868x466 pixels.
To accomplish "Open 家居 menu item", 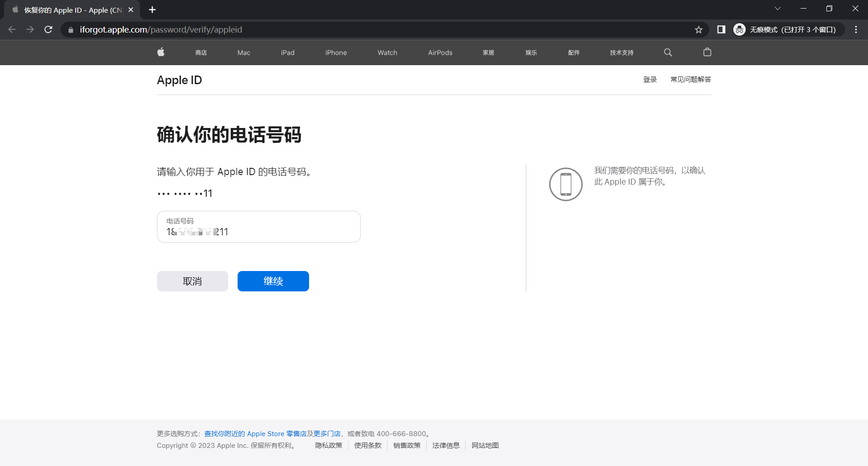I will coord(488,52).
